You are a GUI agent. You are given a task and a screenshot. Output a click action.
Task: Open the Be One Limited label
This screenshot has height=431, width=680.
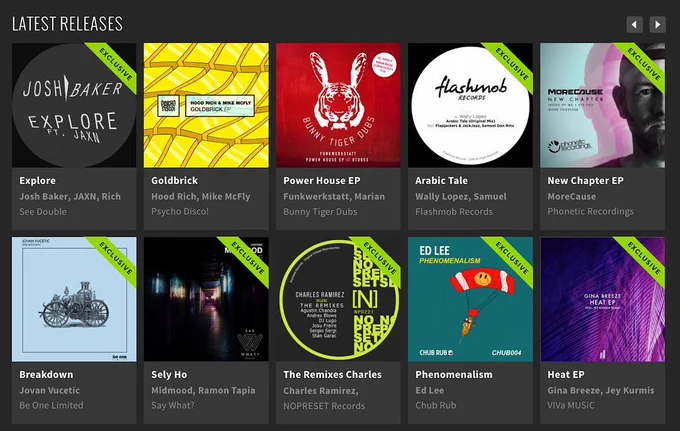(x=51, y=405)
